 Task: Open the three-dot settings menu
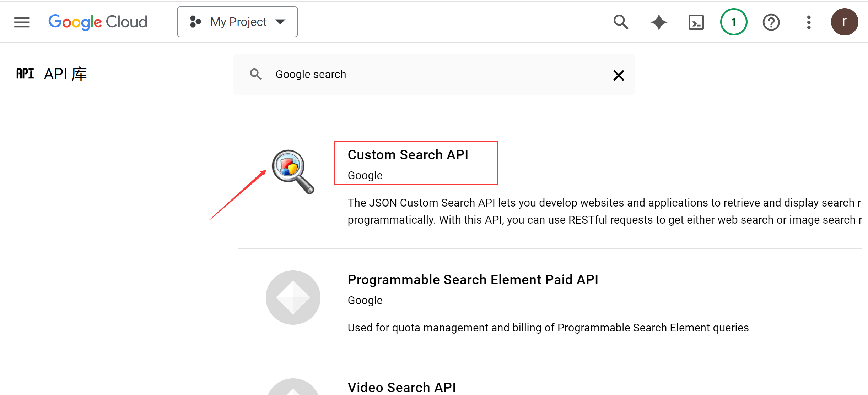coord(809,22)
